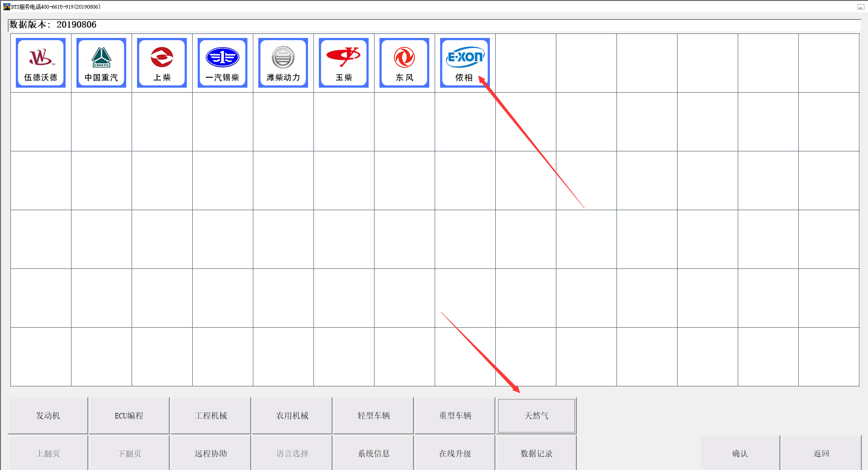Show 系统信息 system information
Image resolution: width=868 pixels, height=470 pixels.
click(x=374, y=453)
